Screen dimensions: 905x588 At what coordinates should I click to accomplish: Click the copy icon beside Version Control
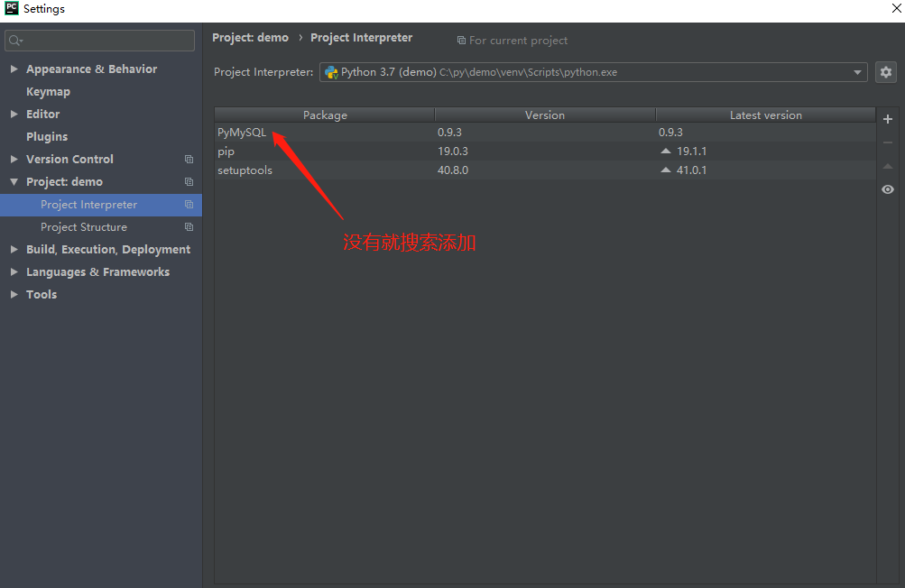pyautogui.click(x=189, y=160)
